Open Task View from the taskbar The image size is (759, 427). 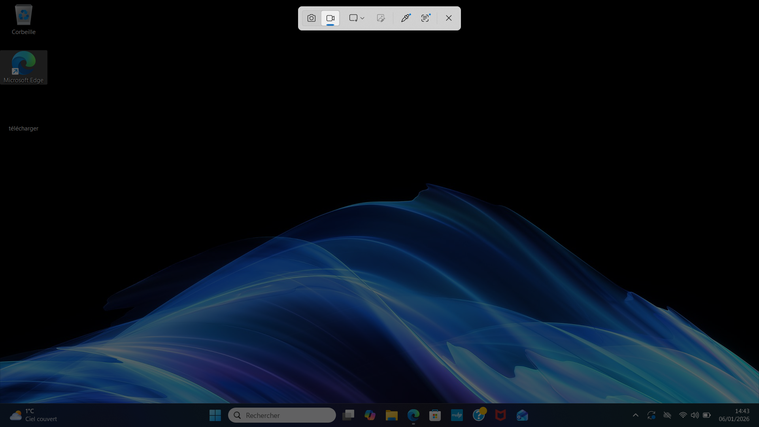coord(348,415)
